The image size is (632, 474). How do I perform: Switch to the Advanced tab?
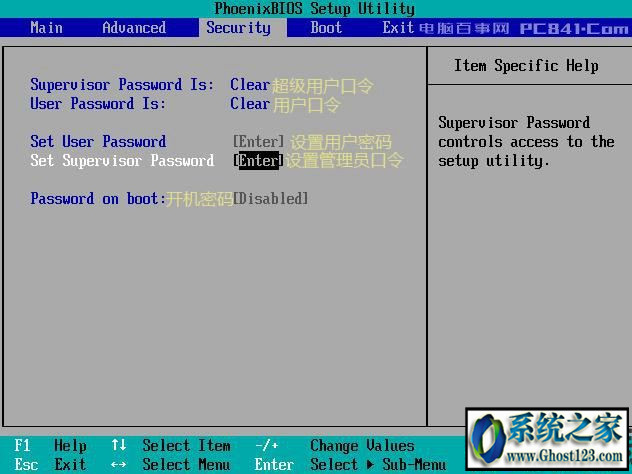[134, 28]
